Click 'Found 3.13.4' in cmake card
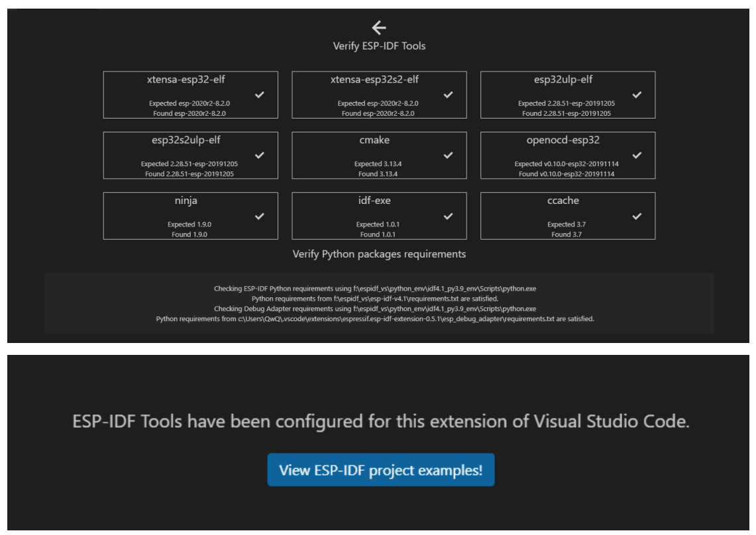The width and height of the screenshot is (756, 535). tap(378, 174)
